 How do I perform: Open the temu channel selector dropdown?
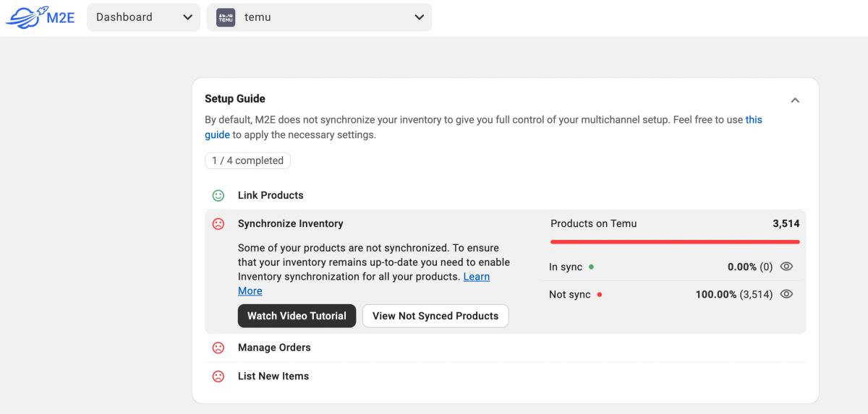[319, 17]
